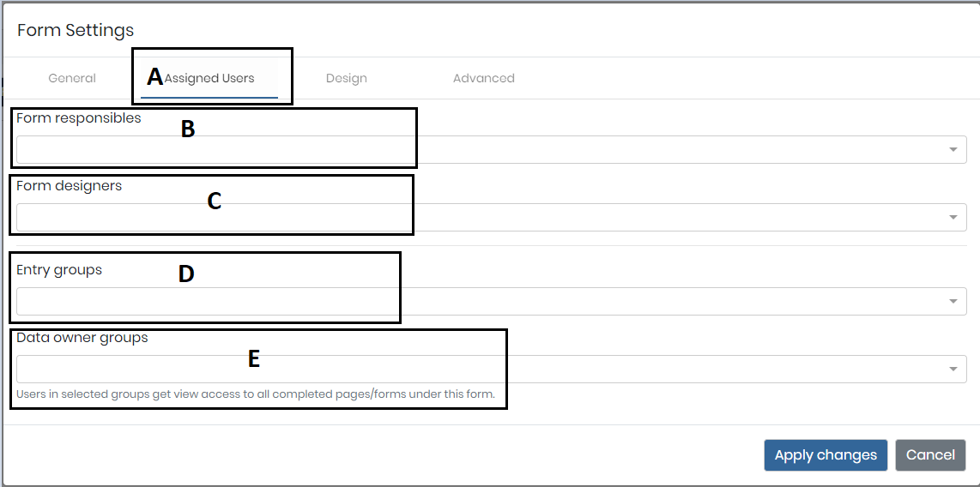Click the 'Users in selected groups' help text
Screen dimensions: 980x487
click(x=256, y=394)
